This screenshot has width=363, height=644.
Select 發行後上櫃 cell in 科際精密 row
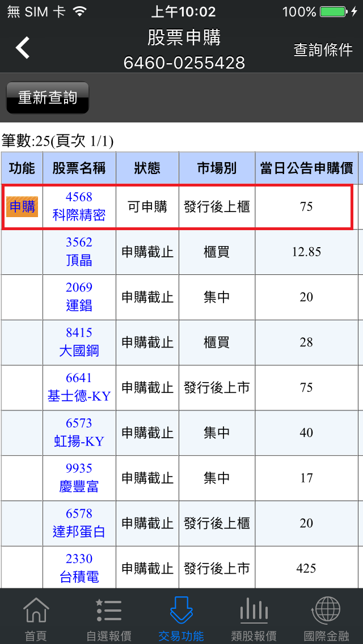(x=217, y=206)
